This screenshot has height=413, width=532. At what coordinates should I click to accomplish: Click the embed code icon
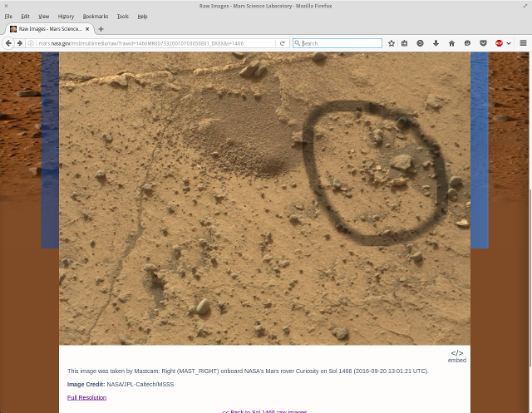click(457, 354)
